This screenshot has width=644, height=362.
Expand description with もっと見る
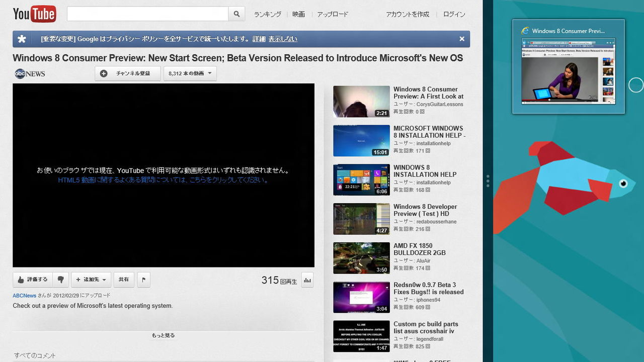point(164,335)
